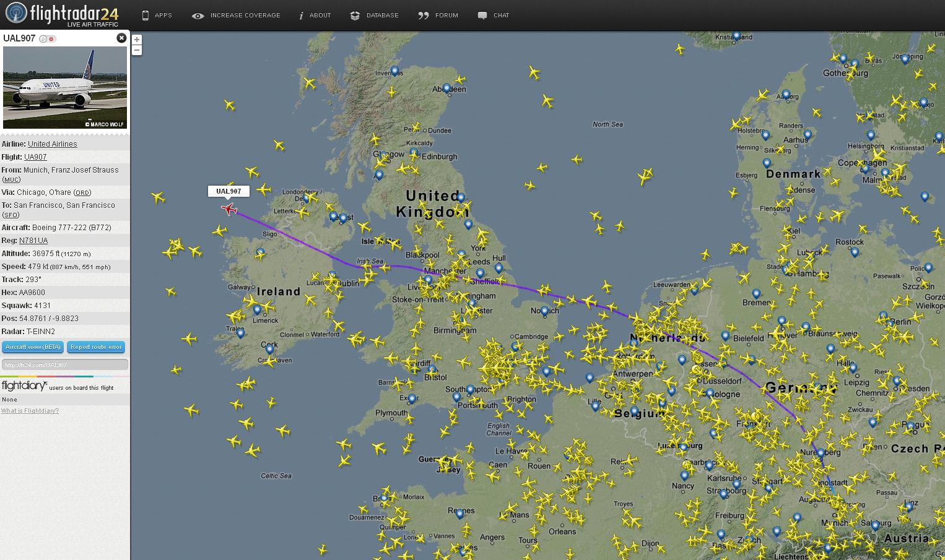The height and width of the screenshot is (560, 945).
Task: Open the Apps menu
Action: 157,15
